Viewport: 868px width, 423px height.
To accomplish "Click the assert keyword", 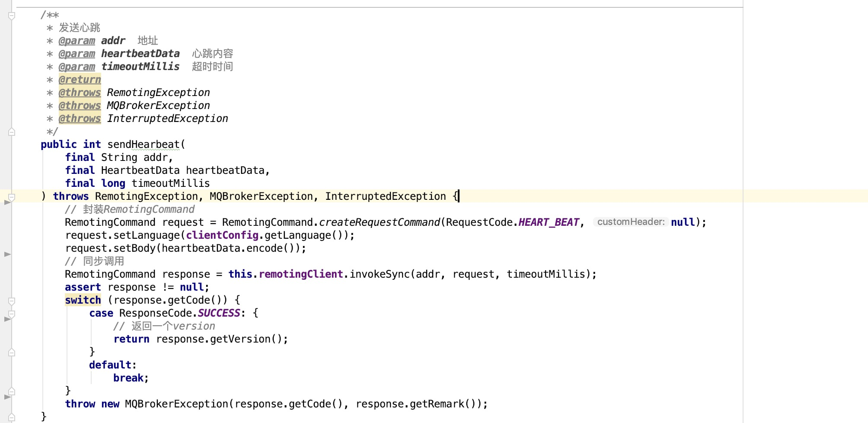I will click(x=83, y=287).
